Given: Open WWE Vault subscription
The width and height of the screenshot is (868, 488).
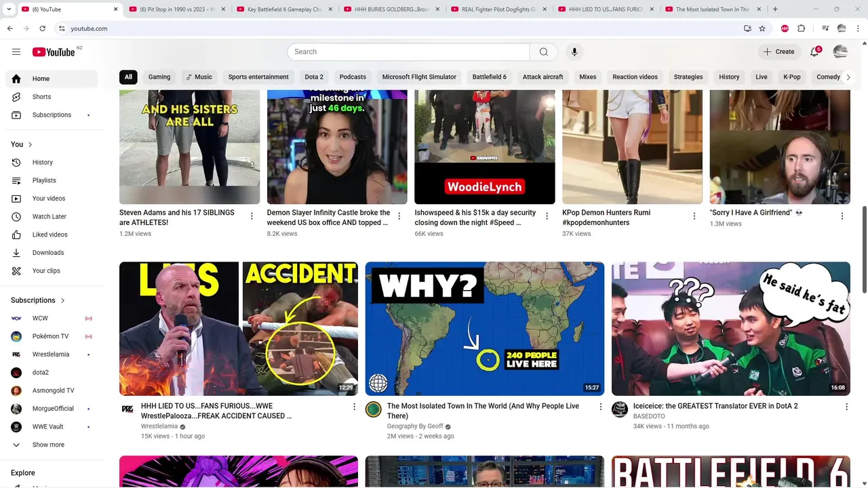Looking at the screenshot, I should point(52,426).
